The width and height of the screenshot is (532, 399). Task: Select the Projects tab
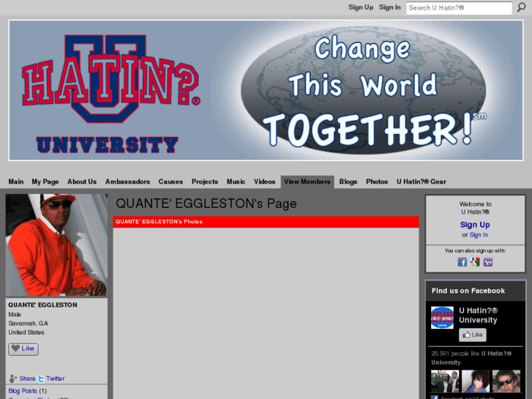point(205,182)
